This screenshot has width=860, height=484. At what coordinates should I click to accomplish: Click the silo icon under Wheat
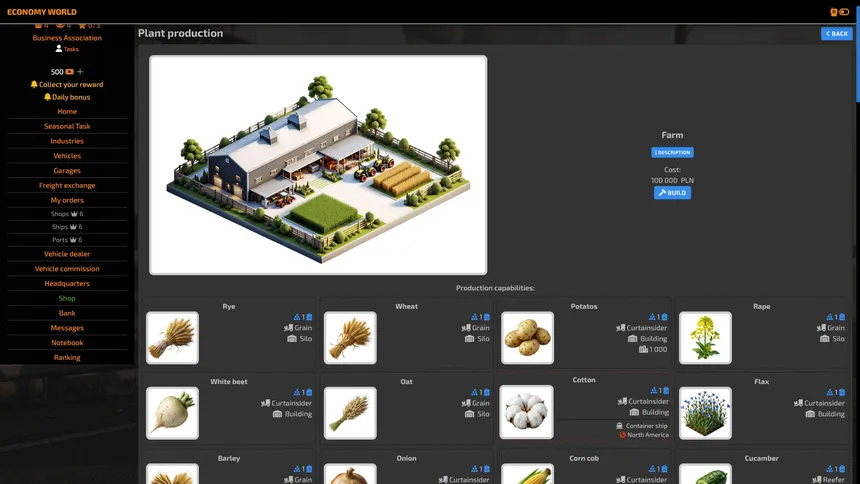click(469, 339)
